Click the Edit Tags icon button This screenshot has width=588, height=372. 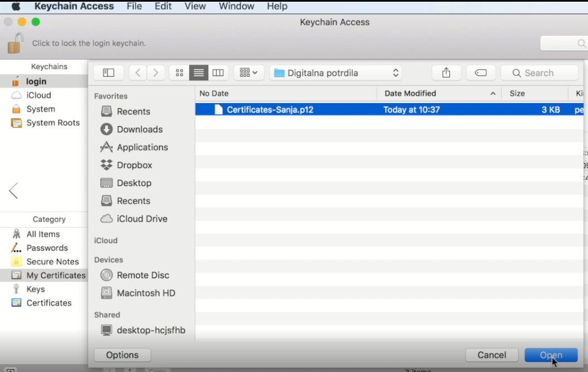point(481,73)
